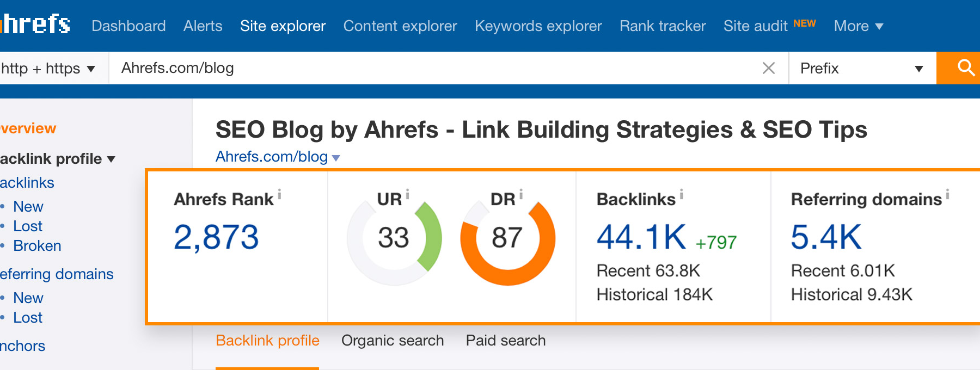Click the Referring domains count 5.4K
The height and width of the screenshot is (370, 980).
pyautogui.click(x=826, y=237)
